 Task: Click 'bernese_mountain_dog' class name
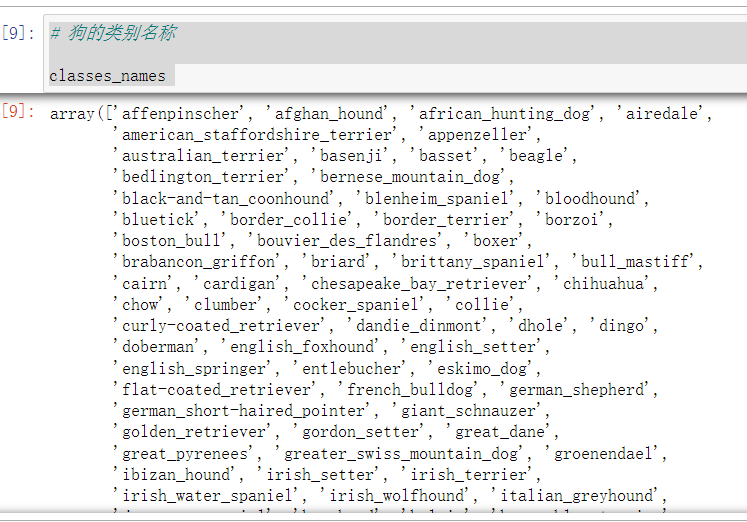[410, 177]
